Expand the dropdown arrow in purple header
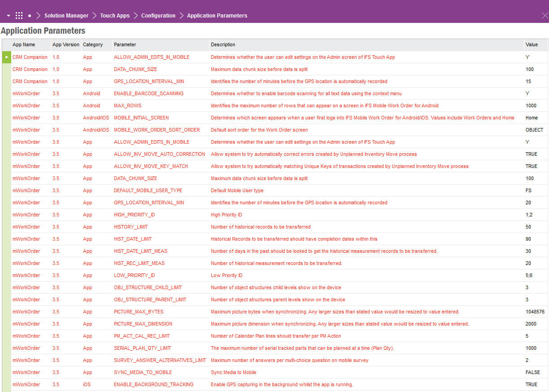 pos(8,16)
